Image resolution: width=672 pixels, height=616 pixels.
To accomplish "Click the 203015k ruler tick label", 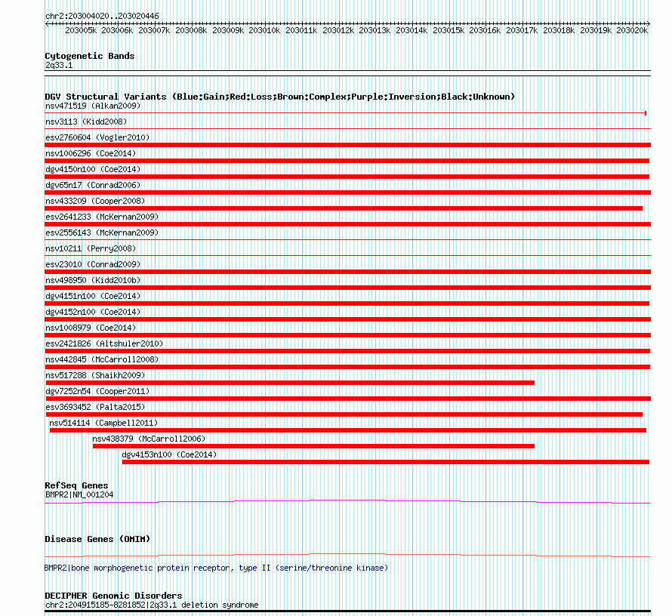I will click(449, 30).
